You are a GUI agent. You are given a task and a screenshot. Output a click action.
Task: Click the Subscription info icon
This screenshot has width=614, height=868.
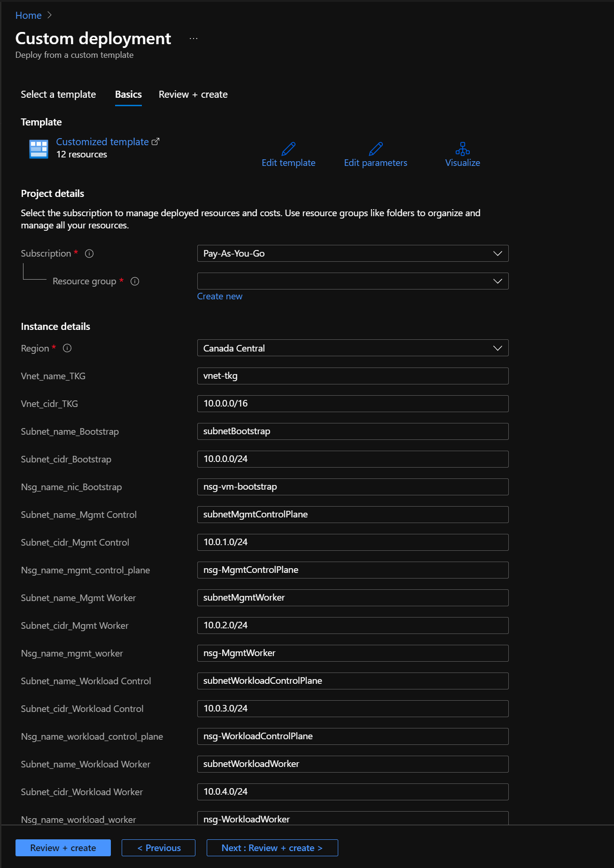click(89, 253)
